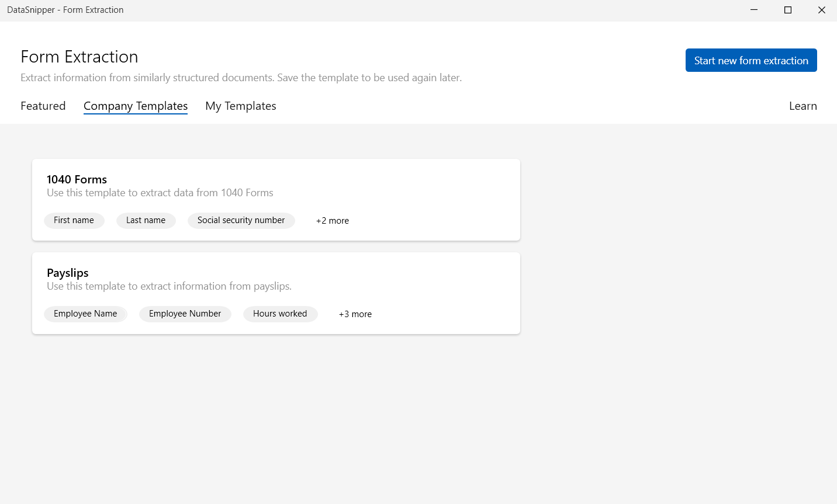The width and height of the screenshot is (837, 504).
Task: Click the Payslips template description text
Action: coord(169,286)
